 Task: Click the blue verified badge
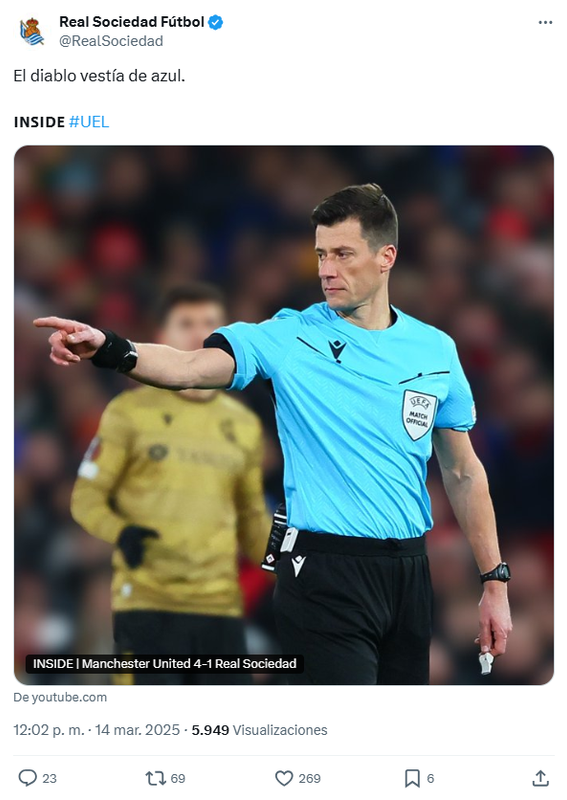click(x=215, y=22)
